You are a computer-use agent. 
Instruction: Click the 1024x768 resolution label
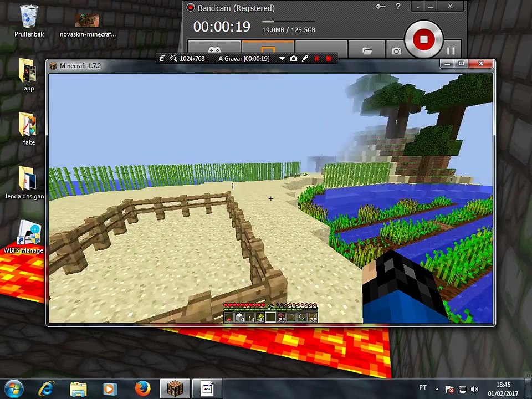click(x=192, y=58)
